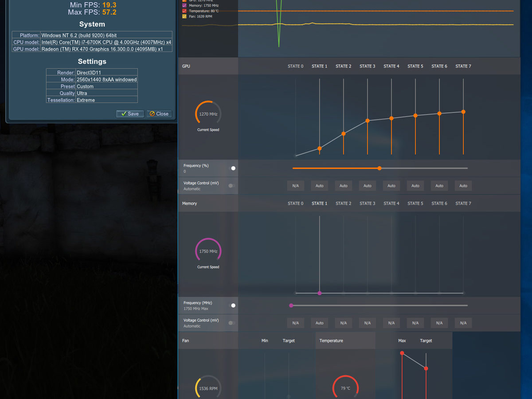Select GPU State 7 orange curve point
532x399 pixels.
click(x=463, y=112)
